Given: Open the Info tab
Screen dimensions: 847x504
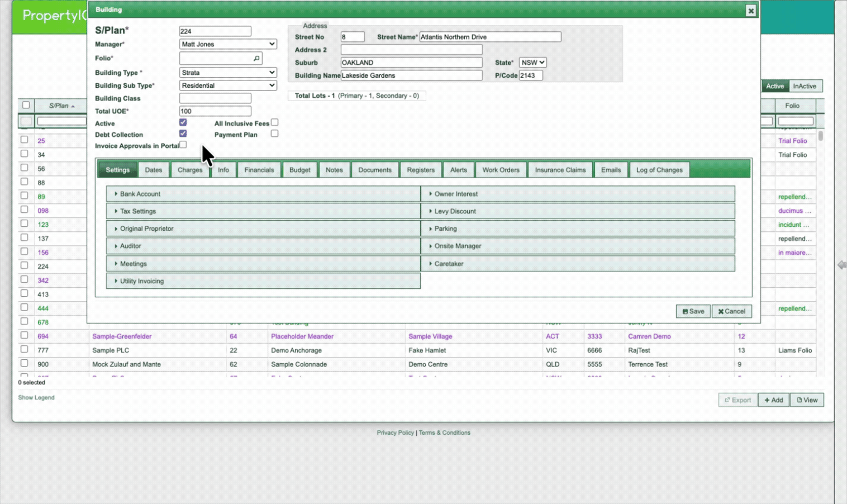Looking at the screenshot, I should [x=223, y=170].
